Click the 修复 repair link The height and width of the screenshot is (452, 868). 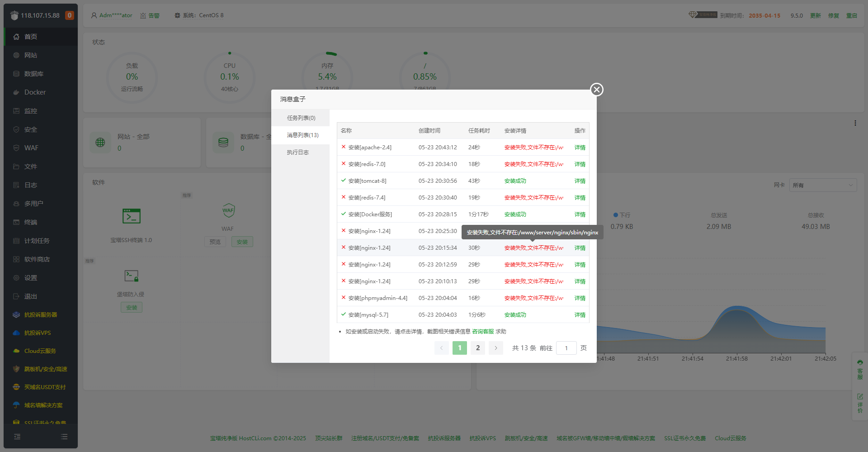point(834,16)
